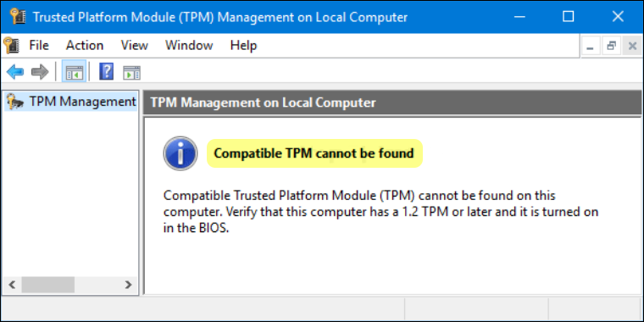Screen dimensions: 644x322
Task: Click the horizontal scrollbar thumb in tree pane
Action: pos(48,285)
